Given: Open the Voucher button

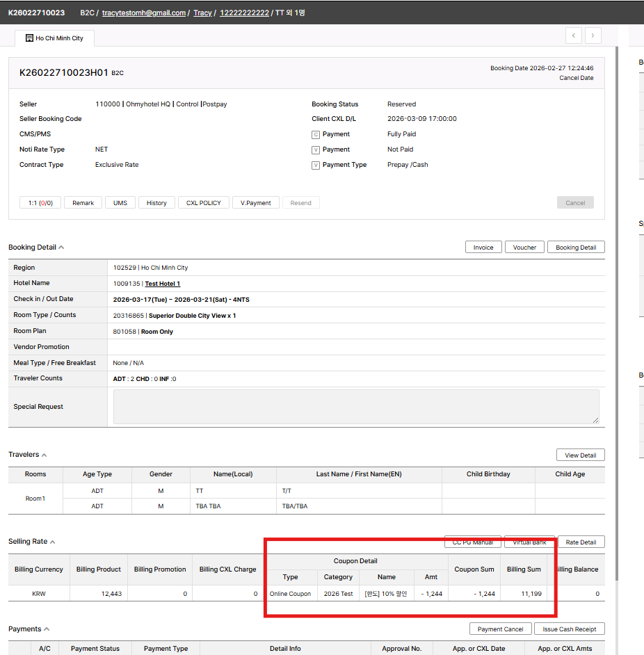Looking at the screenshot, I should [524, 248].
